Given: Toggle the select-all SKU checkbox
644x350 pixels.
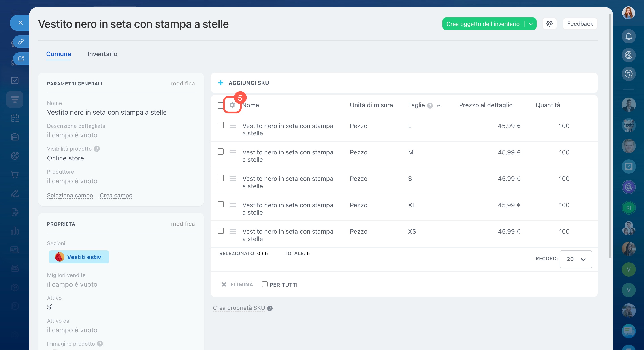Looking at the screenshot, I should coord(220,105).
